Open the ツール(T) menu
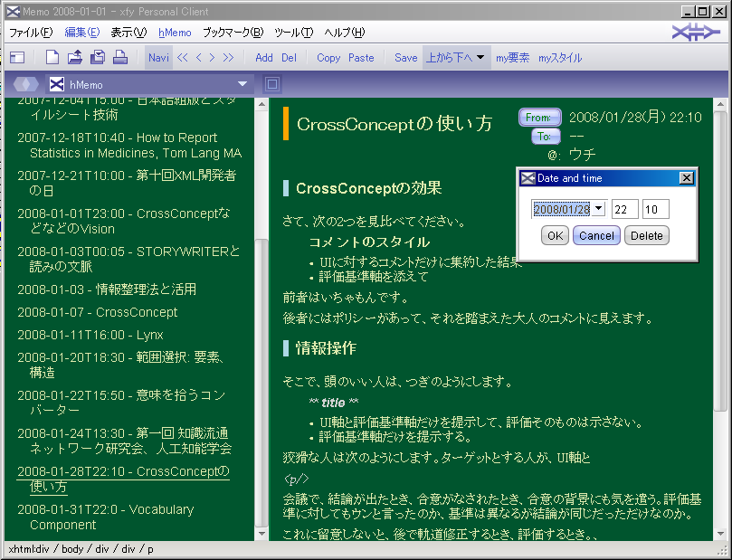This screenshot has height=560, width=732. [x=294, y=33]
